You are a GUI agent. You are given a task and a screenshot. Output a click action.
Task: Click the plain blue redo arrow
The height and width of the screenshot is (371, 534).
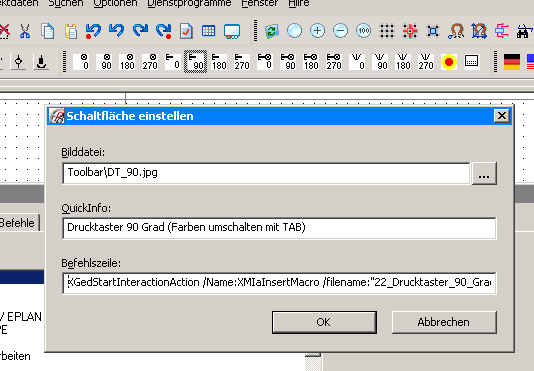(140, 31)
